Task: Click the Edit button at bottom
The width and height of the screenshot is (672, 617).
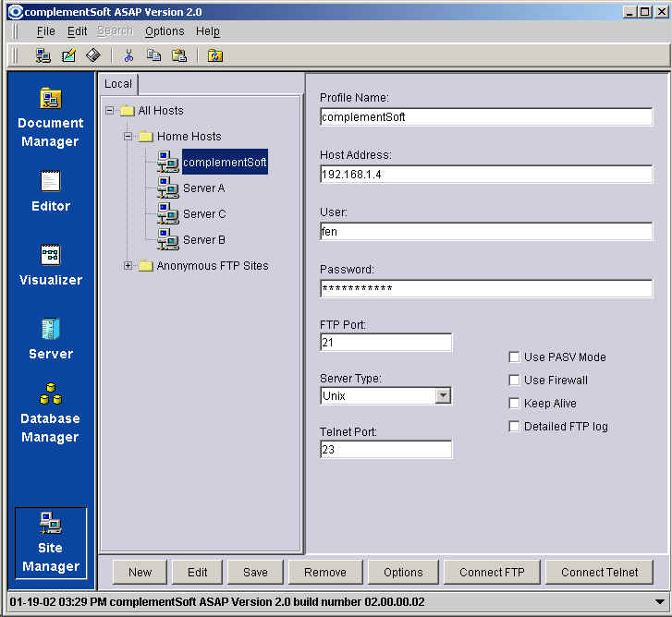Action: pyautogui.click(x=197, y=572)
